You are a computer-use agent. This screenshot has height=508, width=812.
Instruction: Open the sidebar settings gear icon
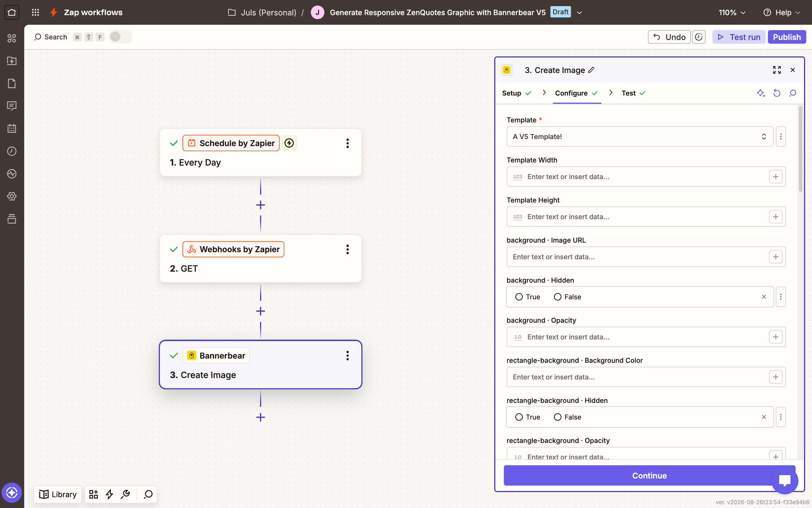pyautogui.click(x=12, y=196)
